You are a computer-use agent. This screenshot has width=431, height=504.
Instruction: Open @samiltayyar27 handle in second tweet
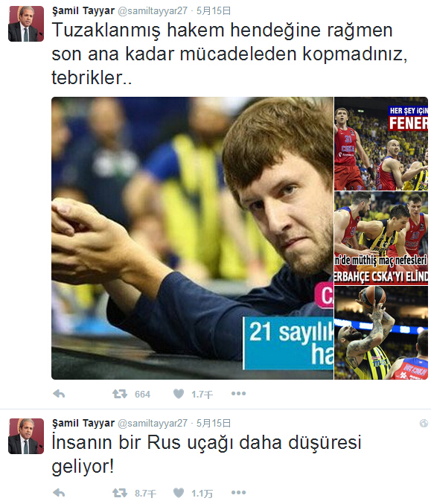[153, 424]
